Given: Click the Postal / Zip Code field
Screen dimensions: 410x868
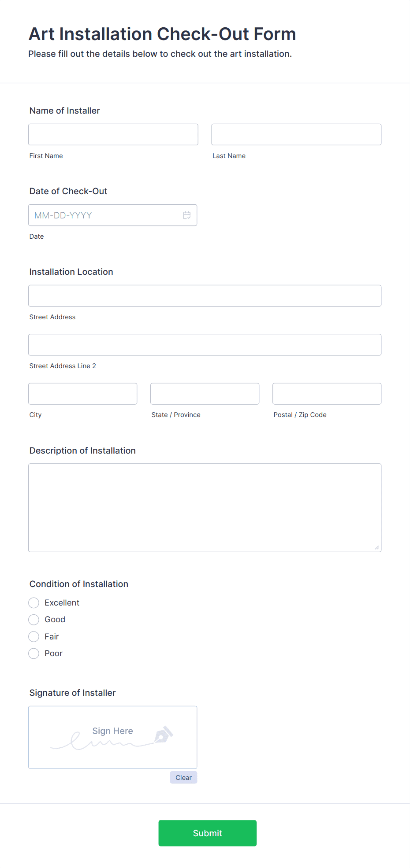Looking at the screenshot, I should [x=327, y=394].
